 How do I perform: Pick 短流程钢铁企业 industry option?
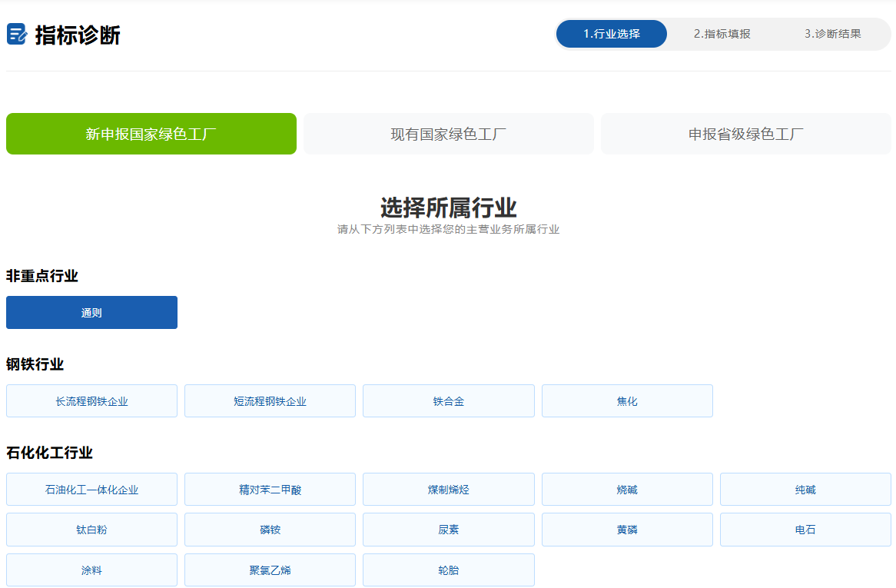(270, 401)
